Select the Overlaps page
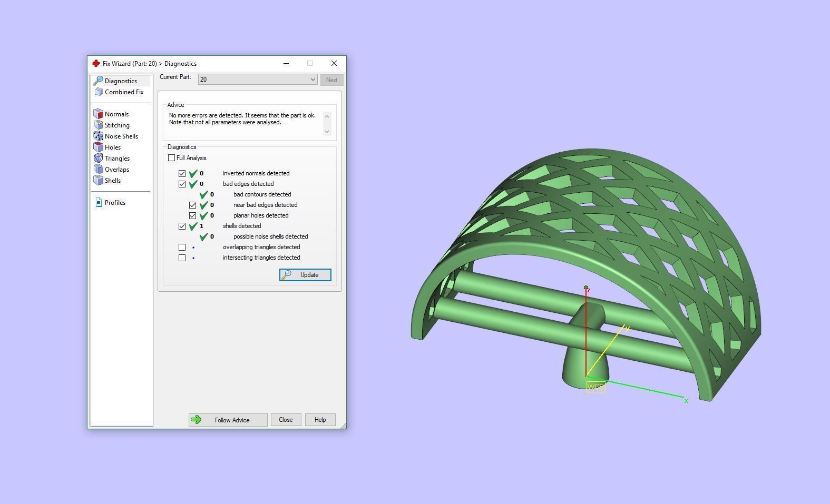Image resolution: width=830 pixels, height=504 pixels. point(117,170)
